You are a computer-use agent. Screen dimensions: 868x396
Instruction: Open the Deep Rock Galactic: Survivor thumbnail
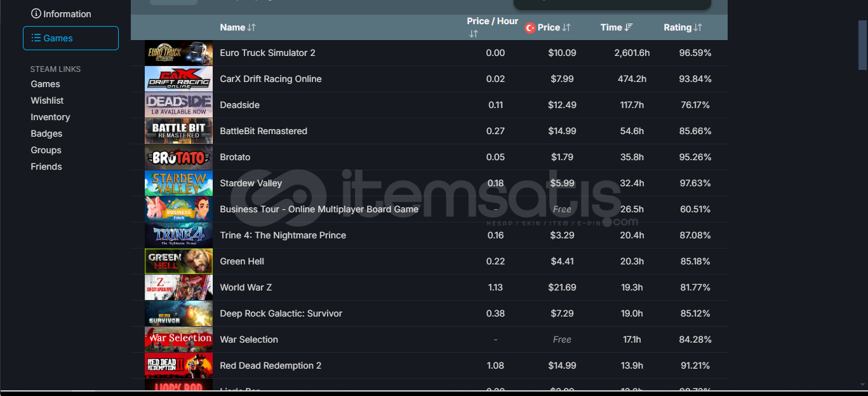click(x=178, y=313)
